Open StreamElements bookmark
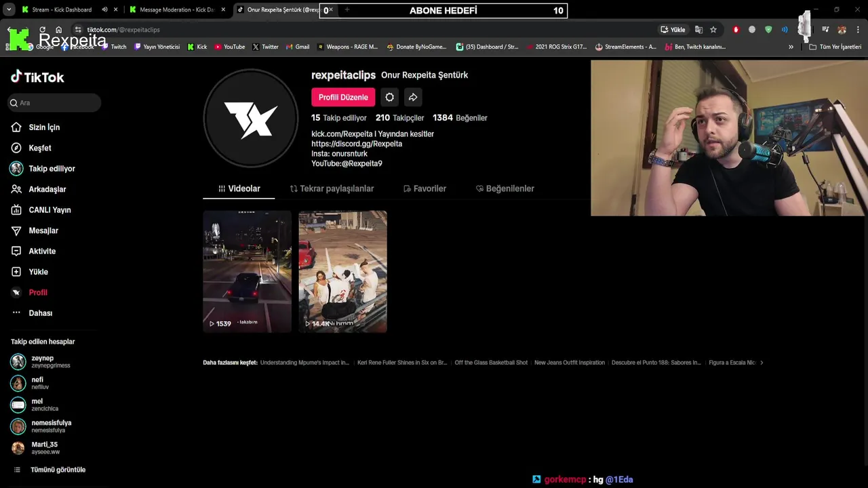This screenshot has height=488, width=868. pos(625,47)
